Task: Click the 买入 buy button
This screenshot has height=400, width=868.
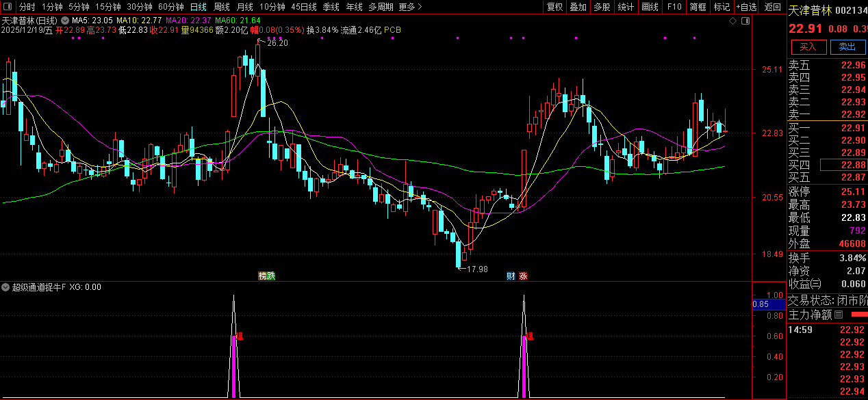Action: [808, 46]
